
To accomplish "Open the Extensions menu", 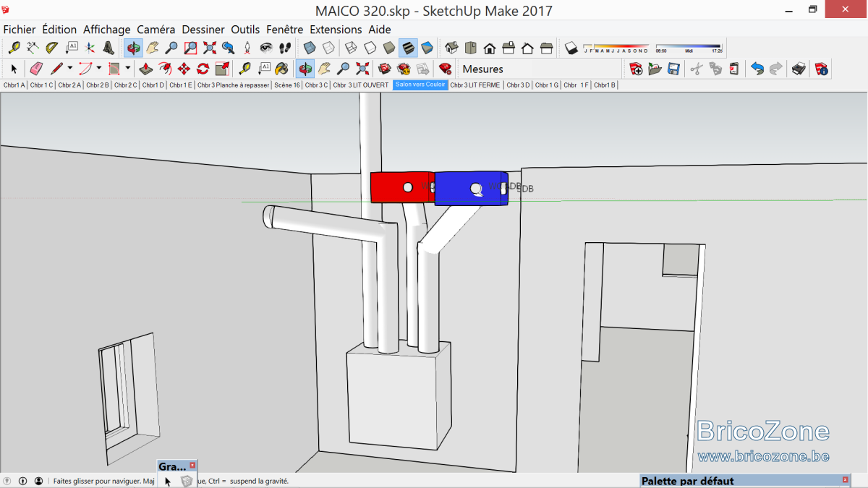I will (x=336, y=30).
